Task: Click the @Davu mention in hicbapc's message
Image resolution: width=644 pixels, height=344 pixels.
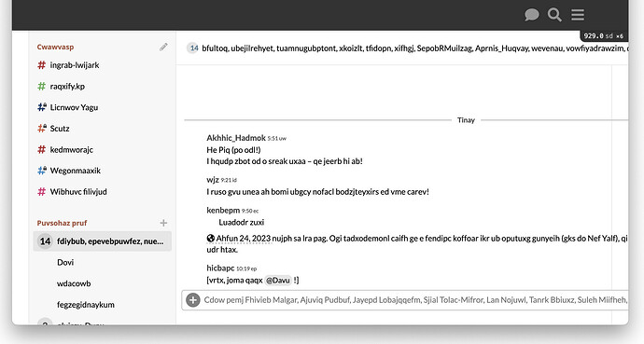Action: pos(278,281)
